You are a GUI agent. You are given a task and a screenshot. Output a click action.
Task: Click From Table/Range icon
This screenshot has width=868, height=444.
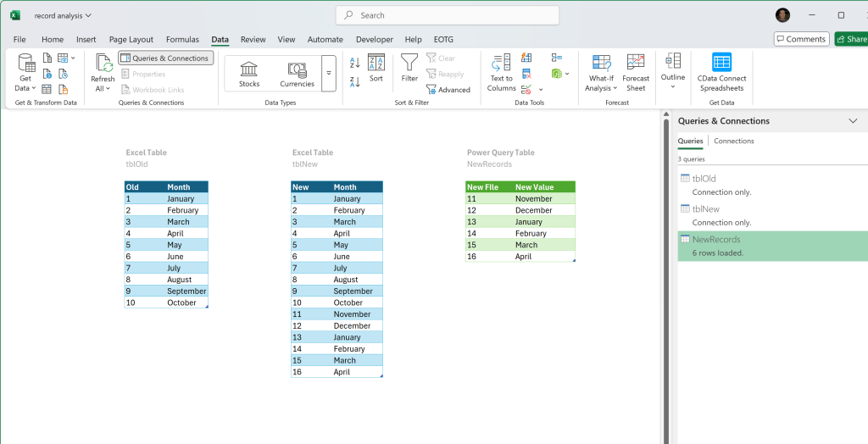pyautogui.click(x=47, y=89)
